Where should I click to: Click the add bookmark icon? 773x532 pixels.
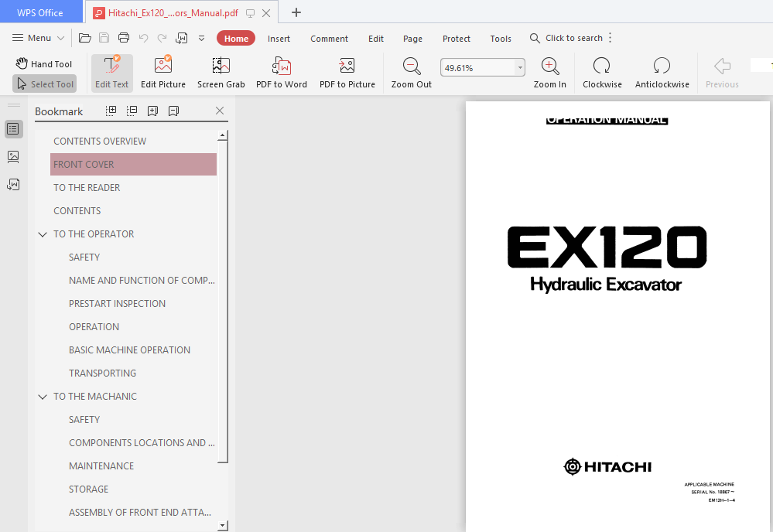click(x=153, y=111)
